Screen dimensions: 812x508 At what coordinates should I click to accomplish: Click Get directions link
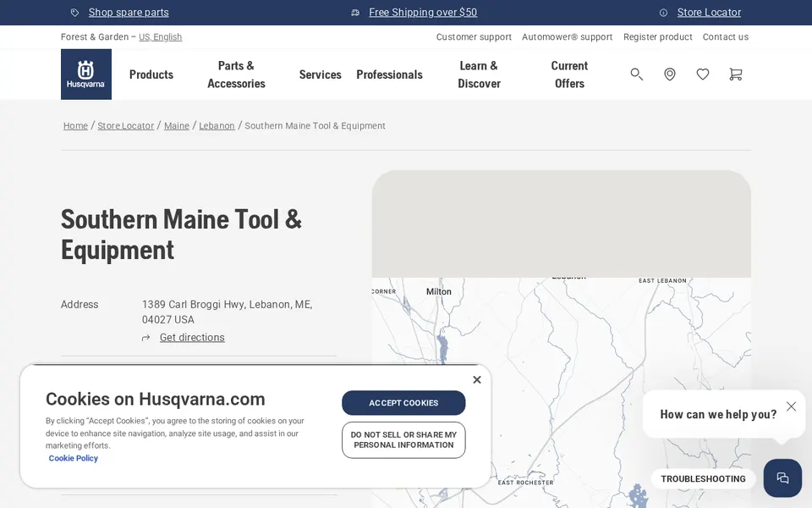click(x=192, y=338)
